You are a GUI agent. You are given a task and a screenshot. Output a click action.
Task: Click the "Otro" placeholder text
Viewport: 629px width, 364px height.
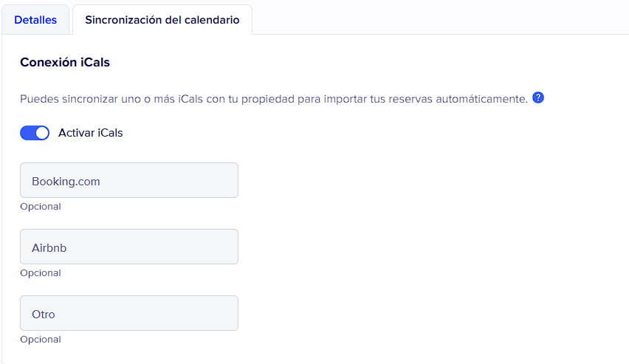pyautogui.click(x=44, y=314)
